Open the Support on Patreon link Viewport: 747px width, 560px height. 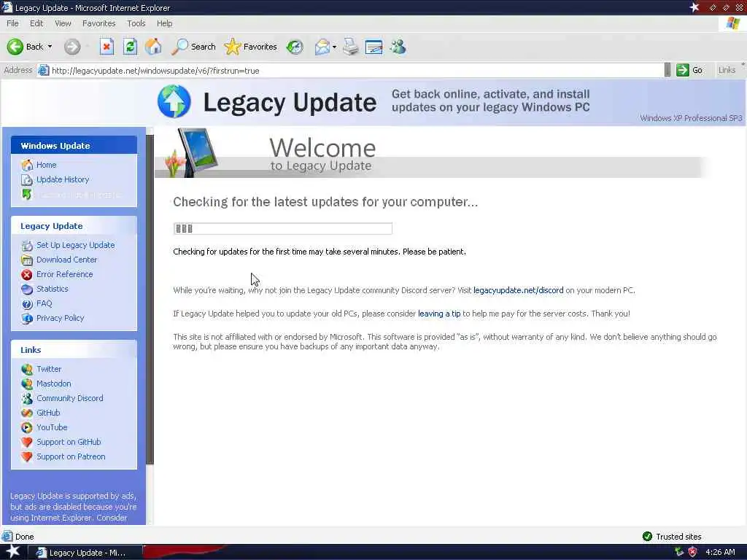coord(71,456)
